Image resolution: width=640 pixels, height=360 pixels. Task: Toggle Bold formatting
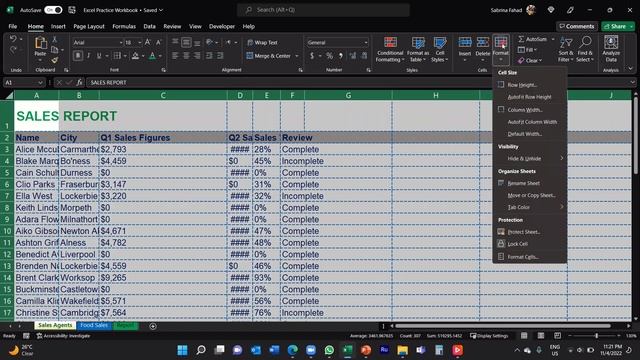pyautogui.click(x=78, y=56)
